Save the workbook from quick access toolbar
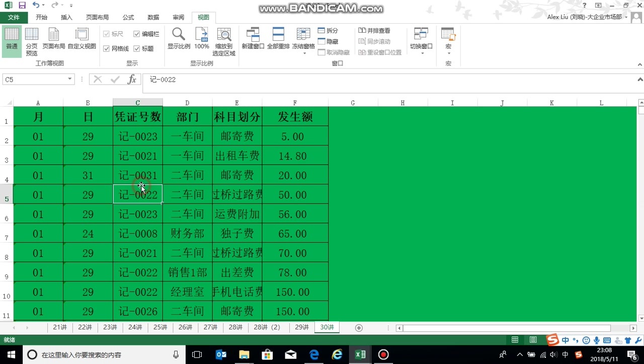The height and width of the screenshot is (364, 644). (22, 5)
